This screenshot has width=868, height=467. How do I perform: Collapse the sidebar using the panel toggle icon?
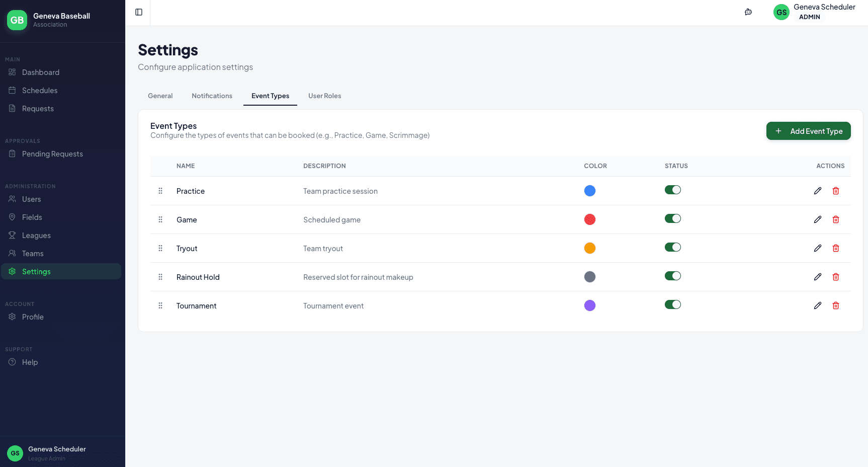click(x=138, y=12)
